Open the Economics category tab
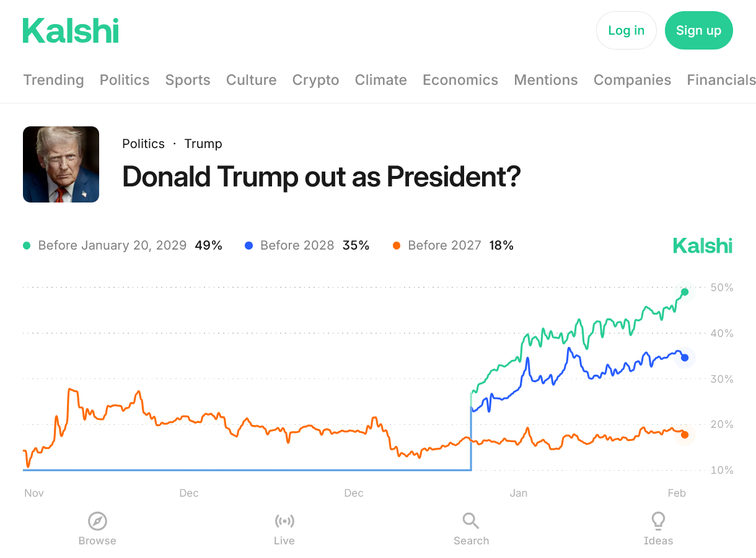756x558 pixels. tap(460, 80)
